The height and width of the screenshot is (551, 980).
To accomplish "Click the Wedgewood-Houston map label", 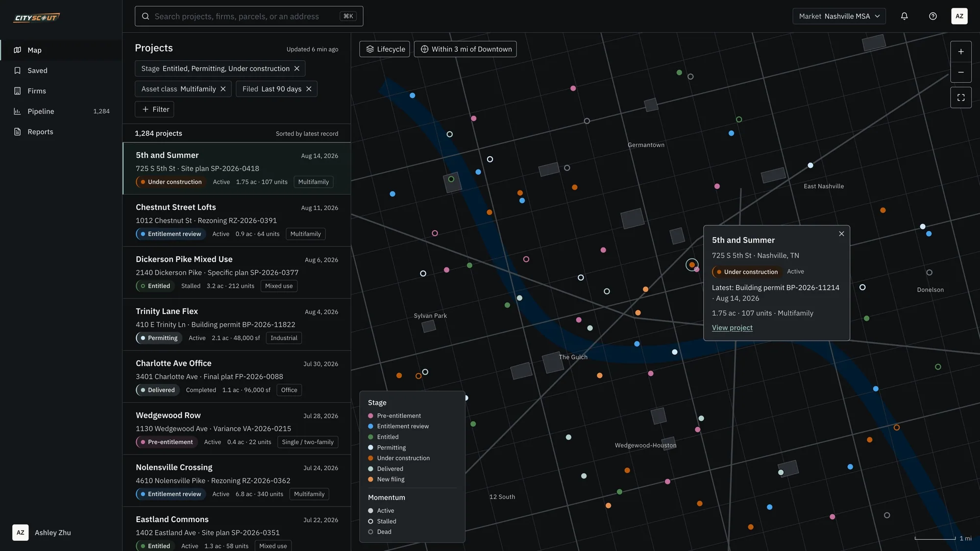I will point(645,445).
